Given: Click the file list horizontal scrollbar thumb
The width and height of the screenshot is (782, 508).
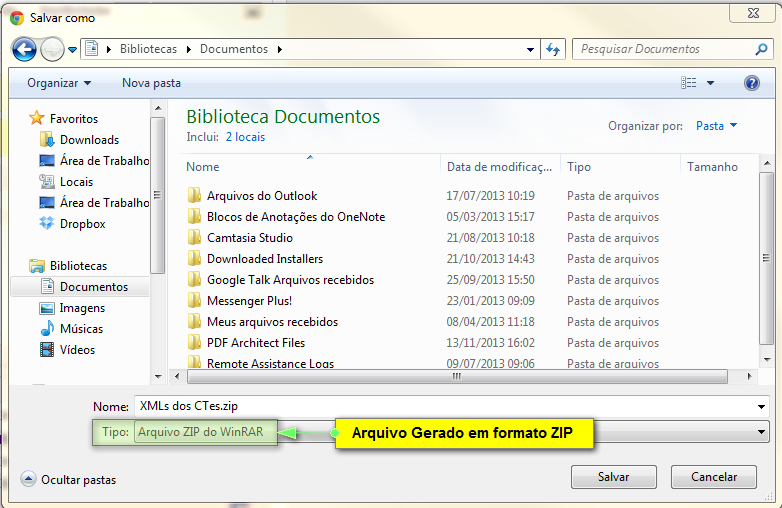Looking at the screenshot, I should click(x=457, y=376).
